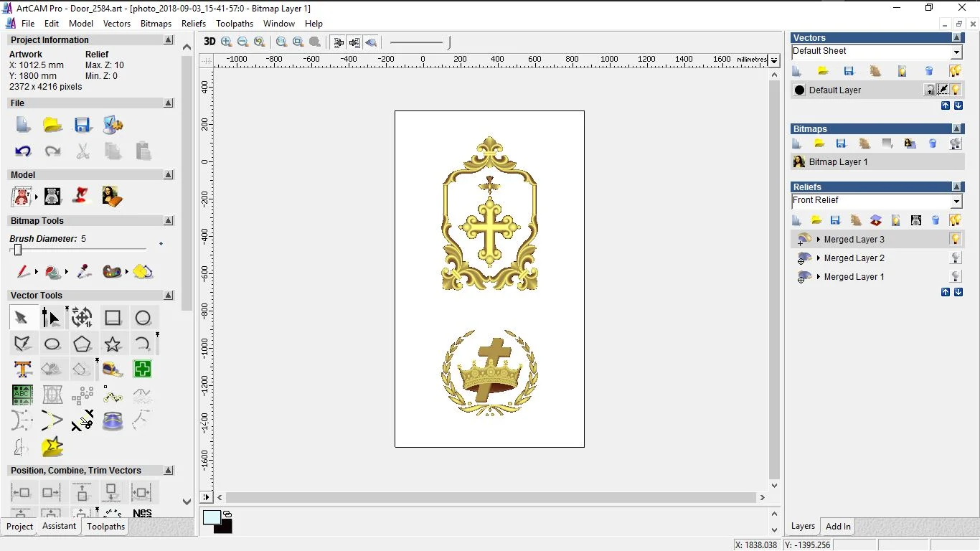Choose the rectangle vector tool
Screen dimensions: 980x551
click(x=113, y=318)
